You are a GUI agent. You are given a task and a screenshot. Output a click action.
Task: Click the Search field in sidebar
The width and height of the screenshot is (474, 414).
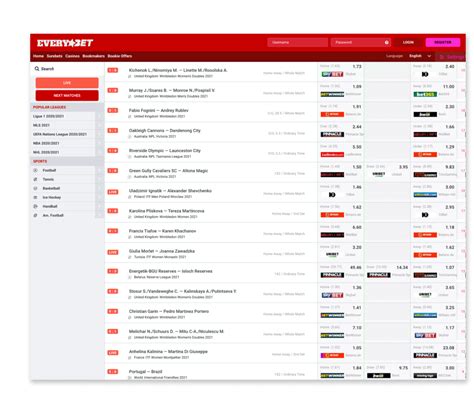coord(67,69)
